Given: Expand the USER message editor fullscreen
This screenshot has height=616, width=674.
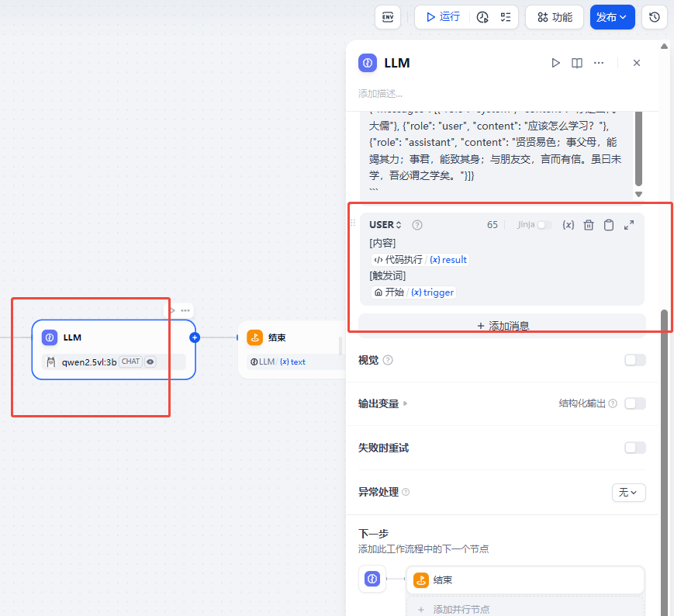Looking at the screenshot, I should click(x=629, y=225).
